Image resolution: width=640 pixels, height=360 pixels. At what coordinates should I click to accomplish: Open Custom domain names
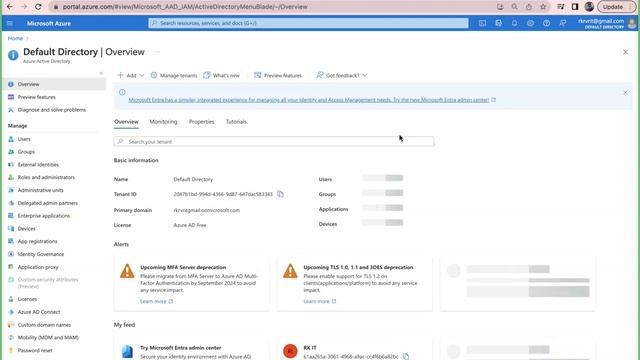(44, 325)
